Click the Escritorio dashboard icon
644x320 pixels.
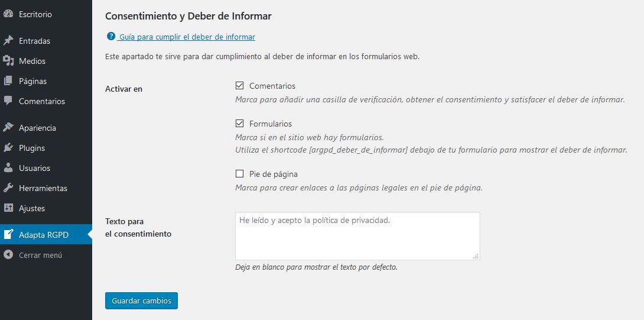tap(8, 14)
